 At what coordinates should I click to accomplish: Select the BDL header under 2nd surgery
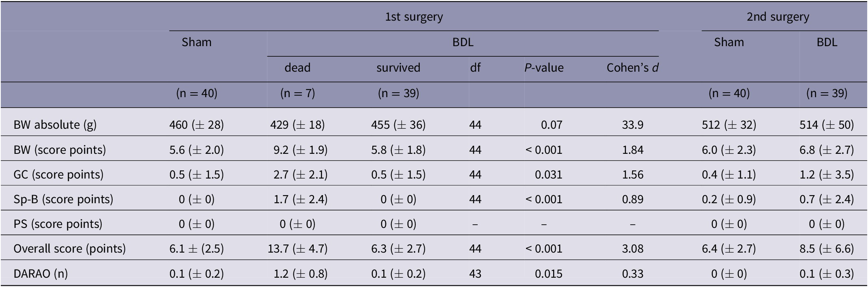click(827, 43)
